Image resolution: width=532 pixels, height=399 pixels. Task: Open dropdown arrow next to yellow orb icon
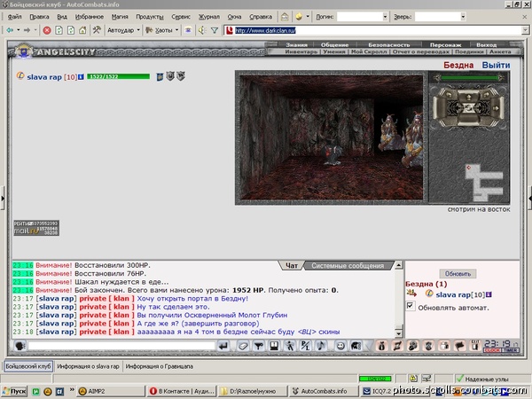click(308, 16)
